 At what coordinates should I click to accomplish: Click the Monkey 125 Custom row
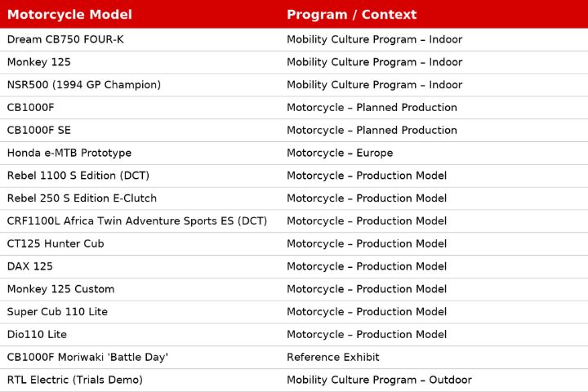(294, 289)
